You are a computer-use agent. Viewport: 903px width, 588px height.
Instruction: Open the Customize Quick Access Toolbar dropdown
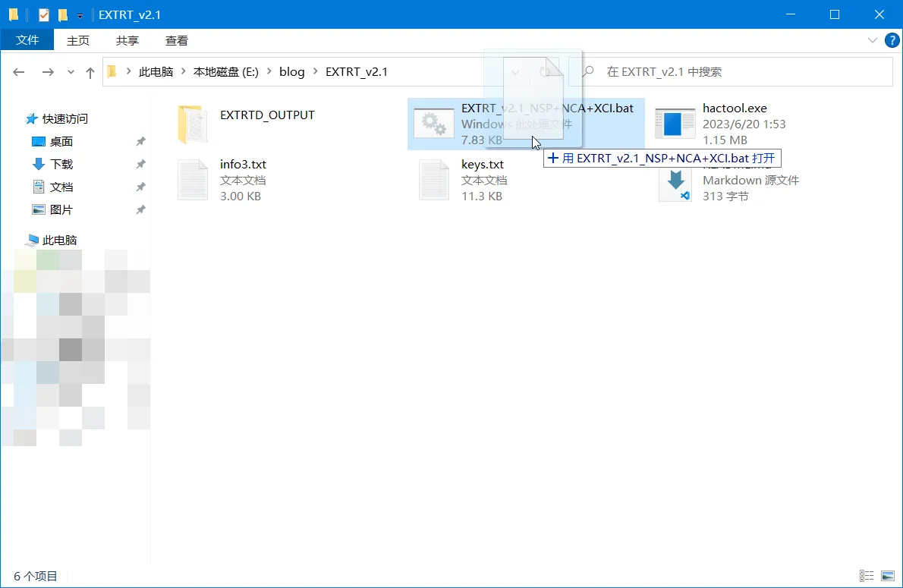coord(80,15)
